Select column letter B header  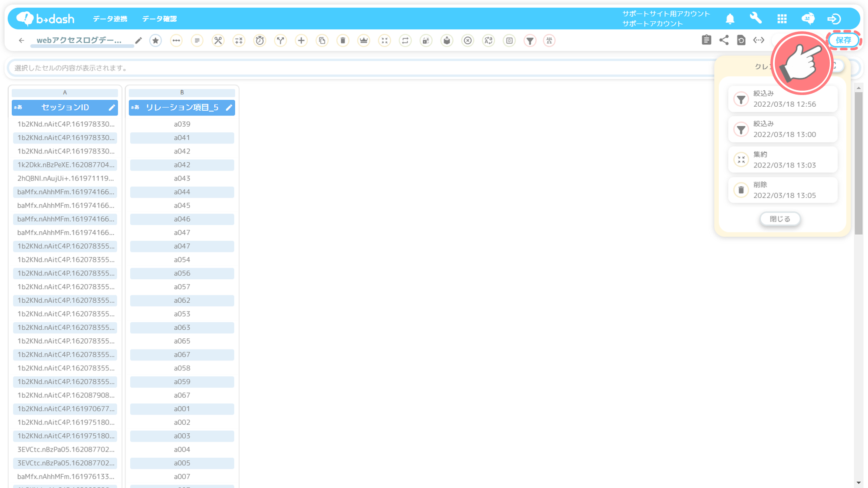point(182,93)
